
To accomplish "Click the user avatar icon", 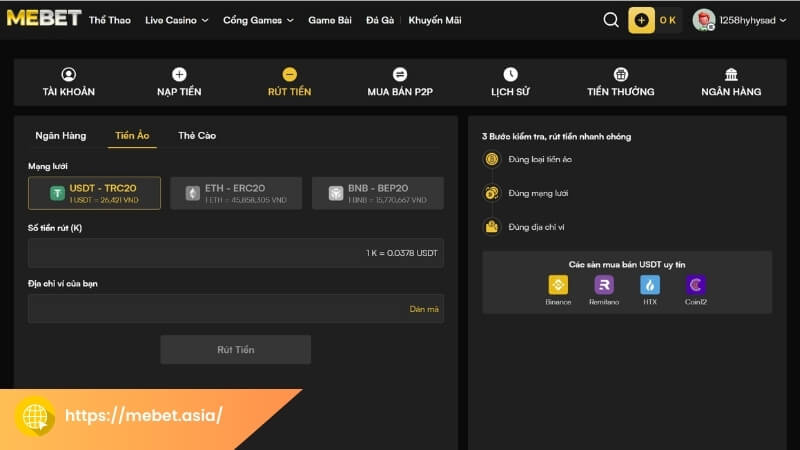I will pos(704,20).
